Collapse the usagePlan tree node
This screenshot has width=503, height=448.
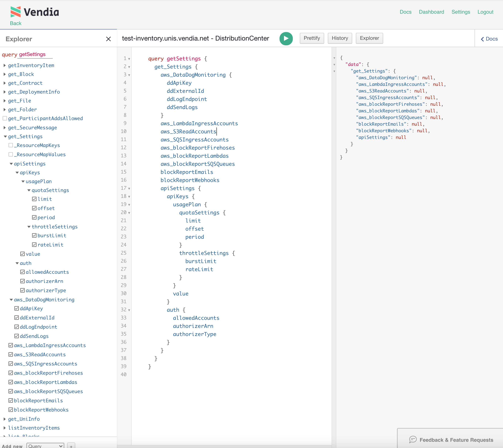(23, 181)
